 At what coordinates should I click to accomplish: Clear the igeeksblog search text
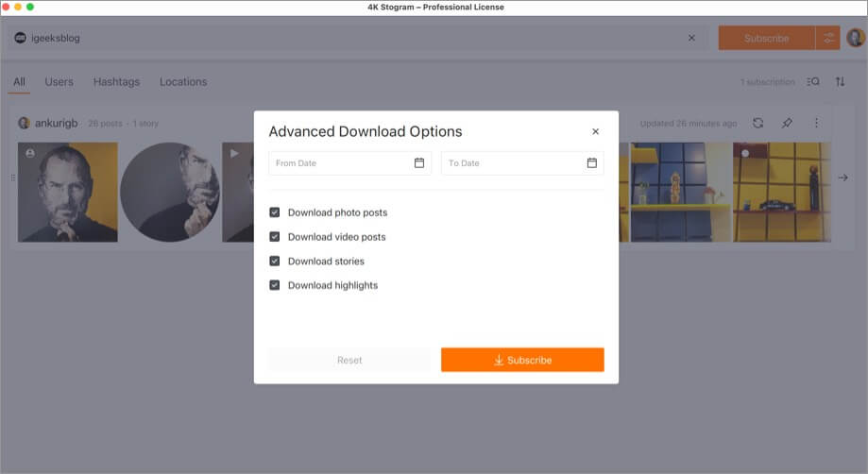[691, 38]
